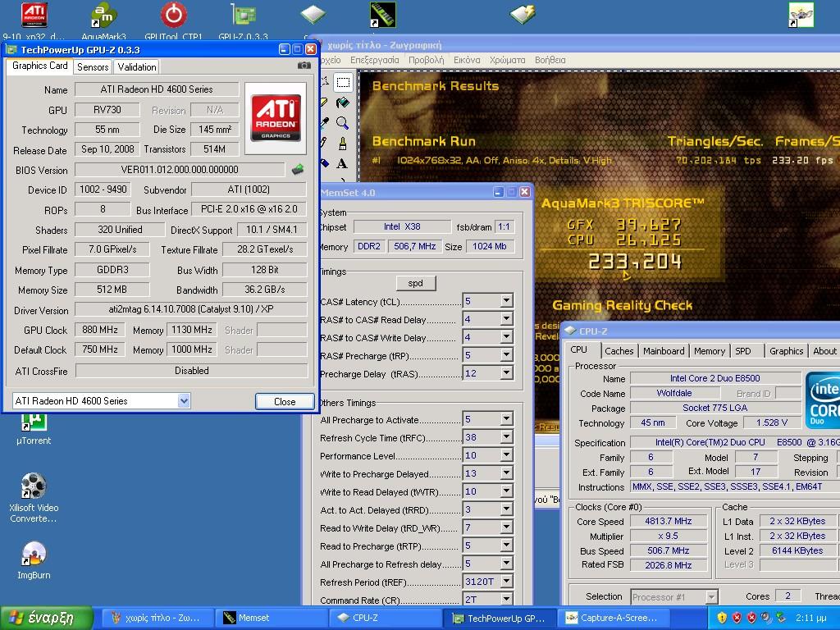Click the yellow shield tray icon
840x630 pixels.
pyautogui.click(x=722, y=618)
